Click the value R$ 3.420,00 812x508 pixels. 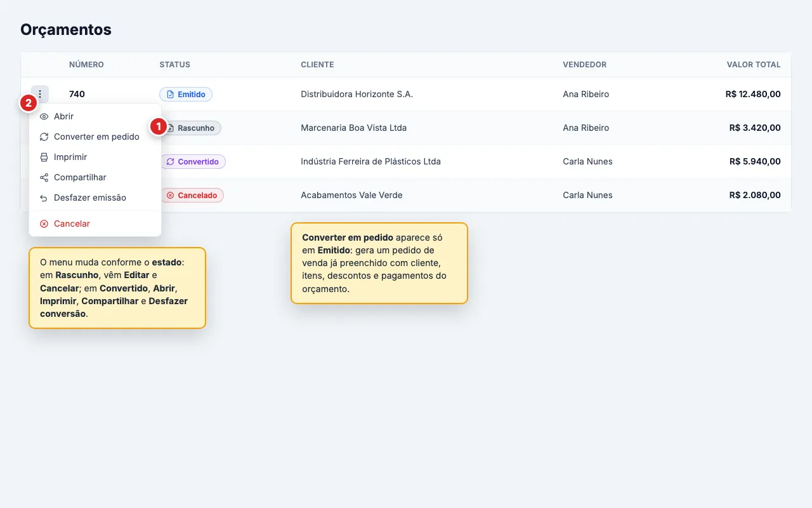[x=755, y=128]
